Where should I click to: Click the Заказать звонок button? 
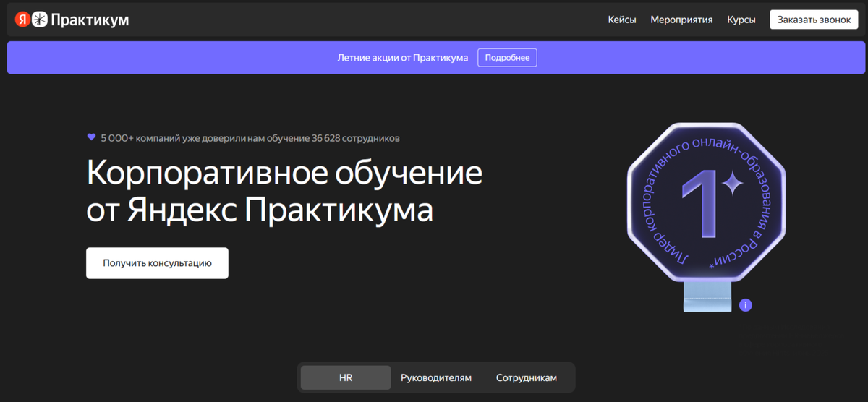(x=814, y=20)
